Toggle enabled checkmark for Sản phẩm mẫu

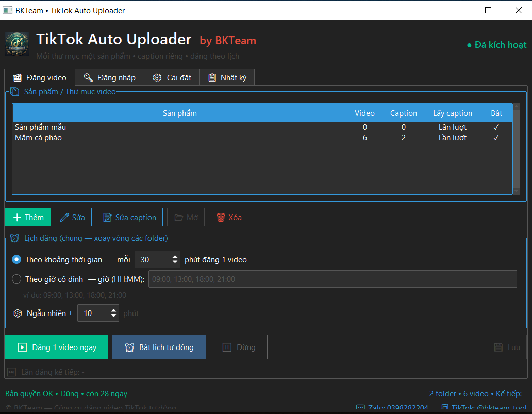496,127
